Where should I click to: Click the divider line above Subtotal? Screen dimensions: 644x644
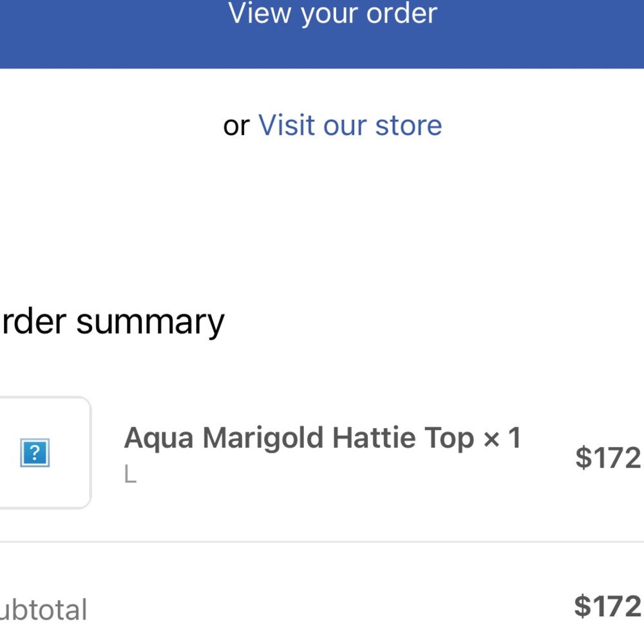[322, 542]
